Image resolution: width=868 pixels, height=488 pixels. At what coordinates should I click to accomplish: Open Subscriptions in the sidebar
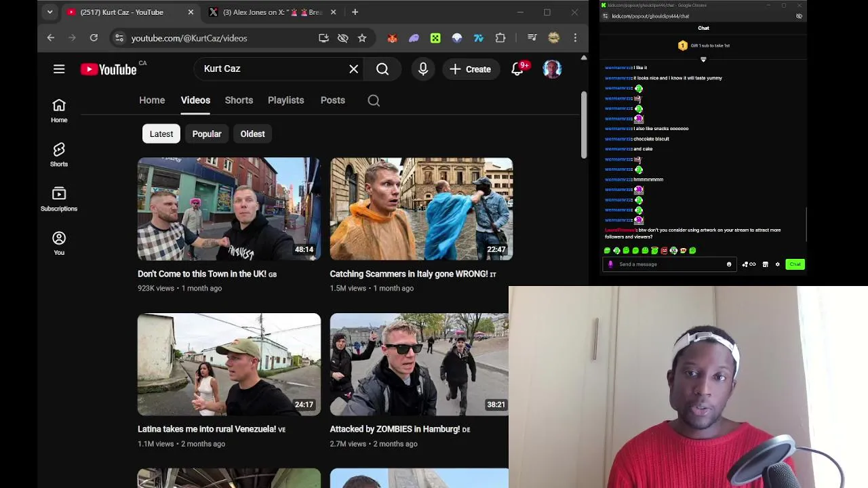[x=59, y=199]
